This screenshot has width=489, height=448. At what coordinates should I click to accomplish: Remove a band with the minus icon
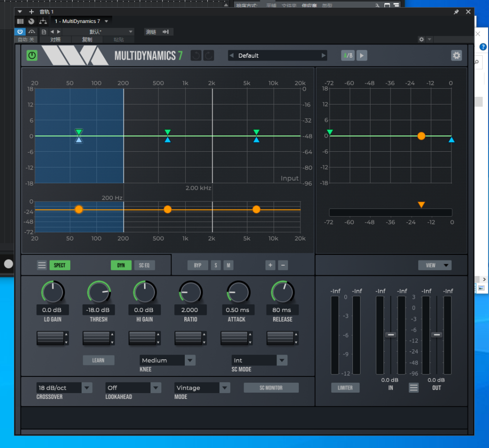click(283, 265)
